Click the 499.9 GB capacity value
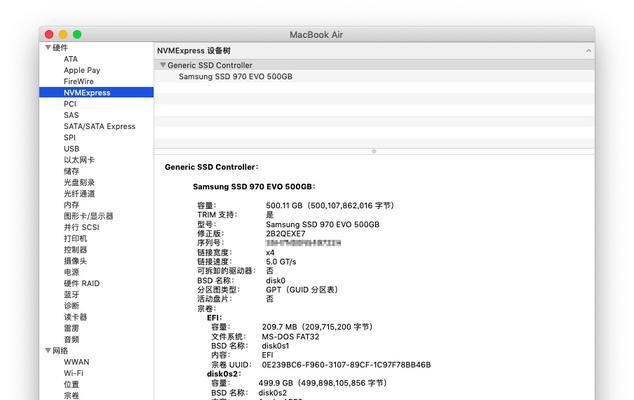The image size is (634, 400). [323, 383]
